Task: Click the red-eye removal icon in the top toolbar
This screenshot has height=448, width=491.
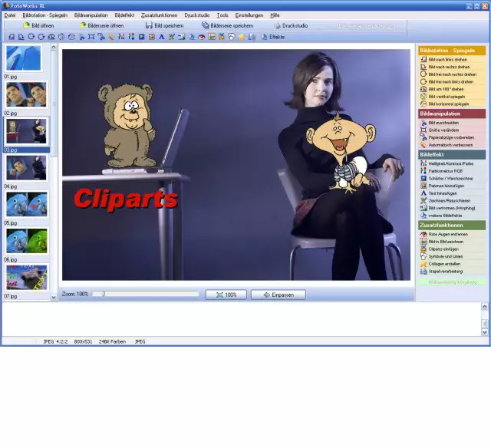Action: (x=201, y=37)
